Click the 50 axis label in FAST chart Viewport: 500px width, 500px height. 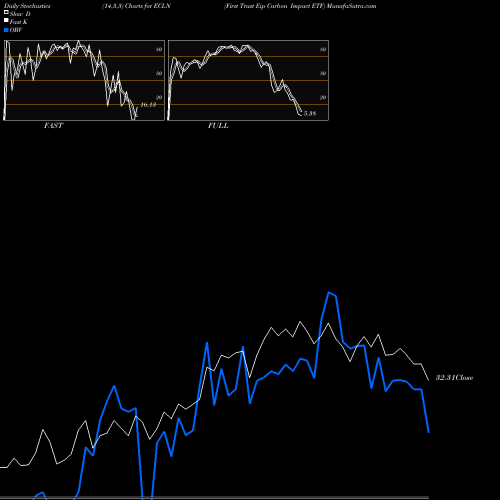159,73
